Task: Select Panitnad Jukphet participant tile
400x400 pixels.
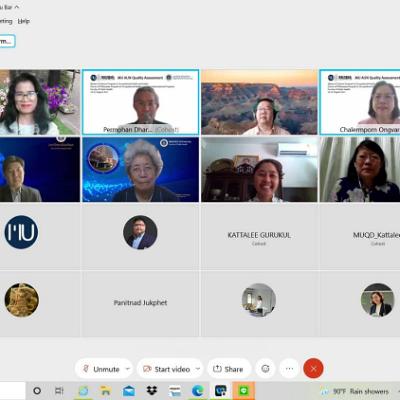Action: click(141, 303)
